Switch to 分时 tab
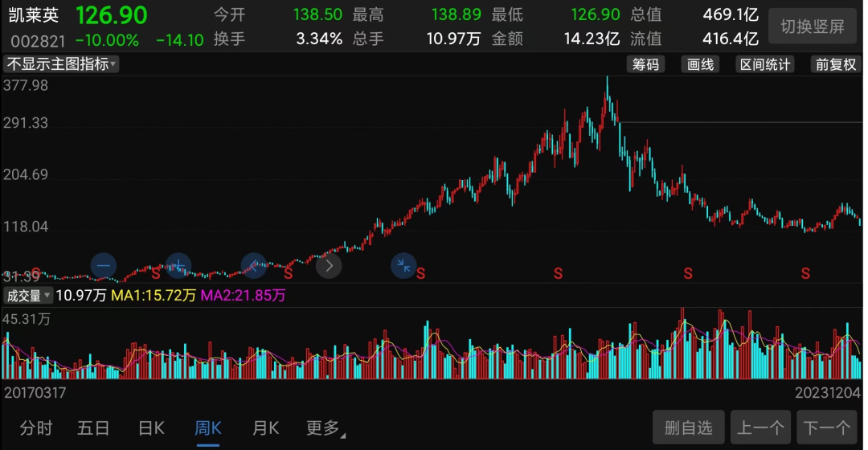Screen dimensions: 868x450 (36, 427)
